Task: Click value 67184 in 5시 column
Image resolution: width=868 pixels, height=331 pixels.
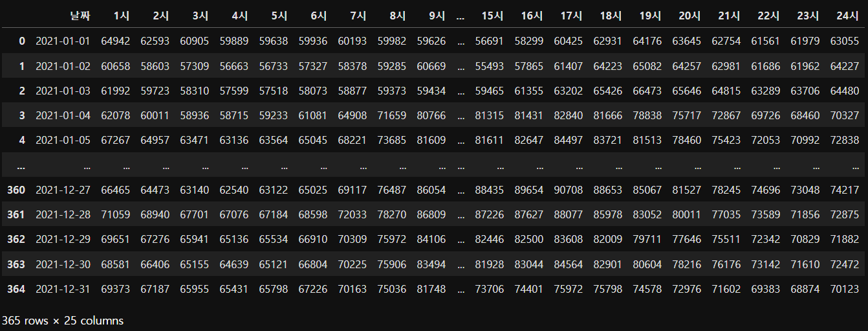Action: click(x=274, y=214)
